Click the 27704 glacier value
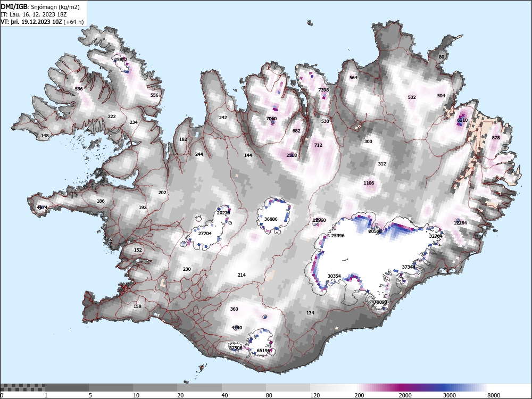The image size is (532, 399). (x=205, y=234)
